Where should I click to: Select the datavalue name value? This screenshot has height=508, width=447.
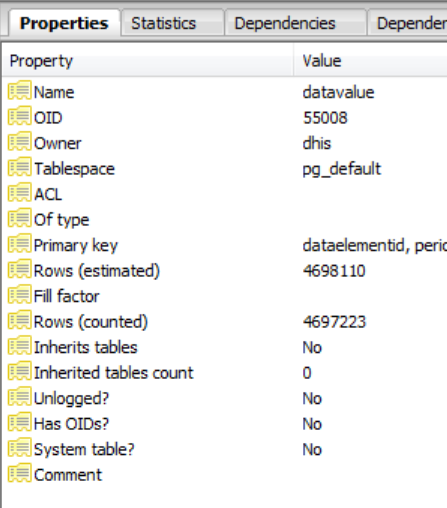(338, 92)
